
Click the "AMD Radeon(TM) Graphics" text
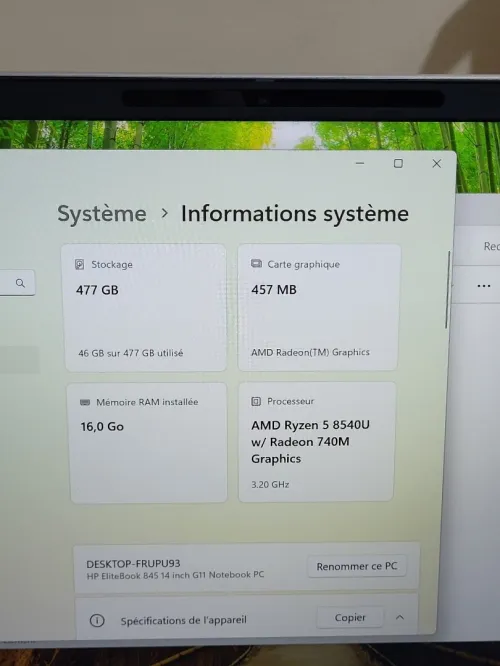310,352
